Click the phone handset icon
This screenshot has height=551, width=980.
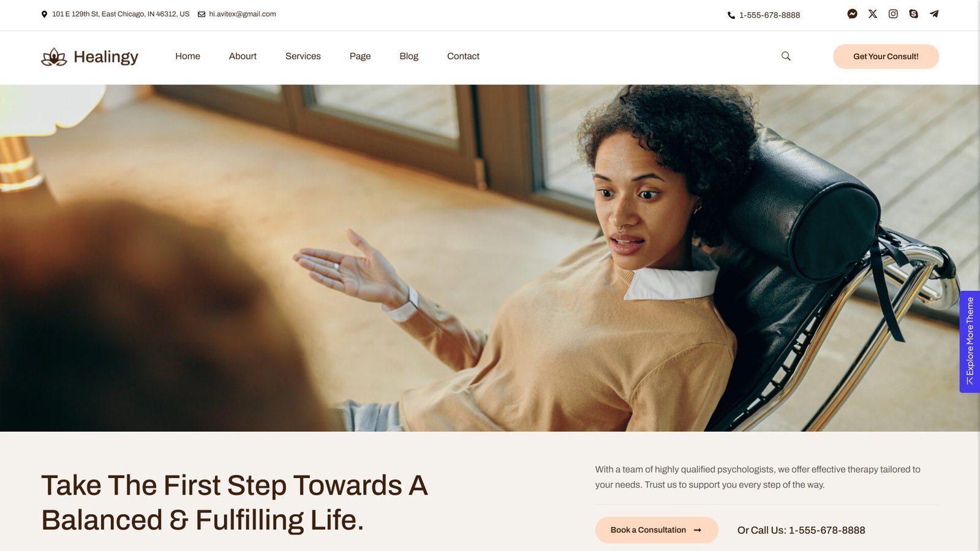click(731, 15)
